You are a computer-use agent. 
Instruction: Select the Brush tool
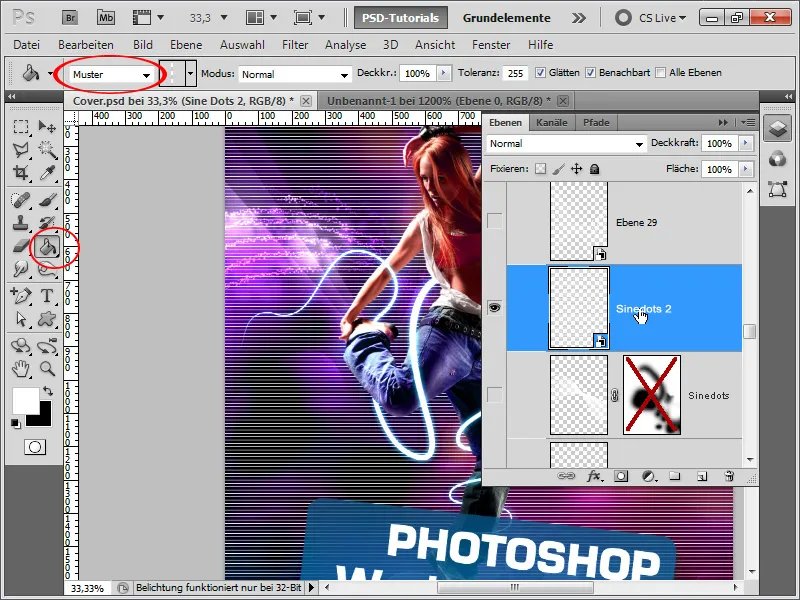pyautogui.click(x=47, y=199)
